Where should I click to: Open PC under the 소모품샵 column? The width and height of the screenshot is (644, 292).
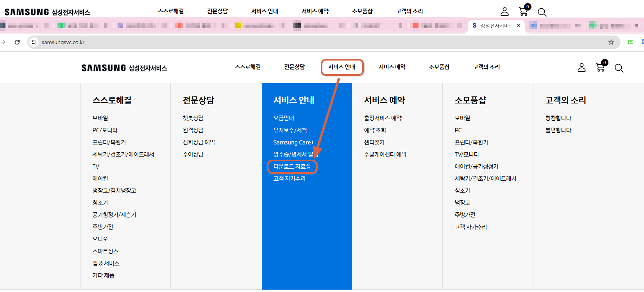pyautogui.click(x=458, y=130)
